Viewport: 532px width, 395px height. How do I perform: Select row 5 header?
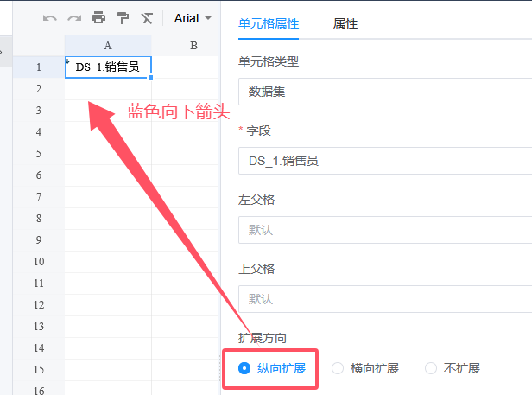pyautogui.click(x=39, y=153)
